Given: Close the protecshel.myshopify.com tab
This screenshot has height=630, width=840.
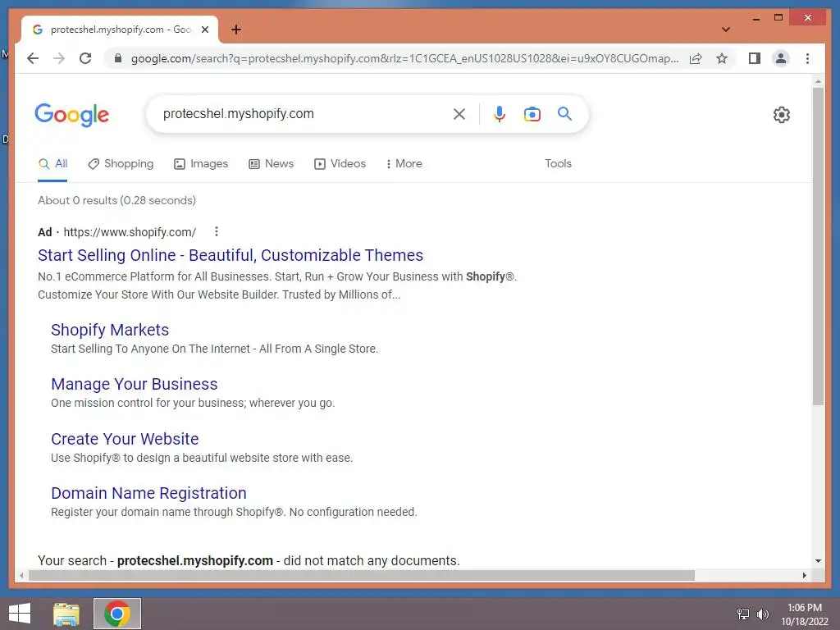Looking at the screenshot, I should click(x=204, y=30).
